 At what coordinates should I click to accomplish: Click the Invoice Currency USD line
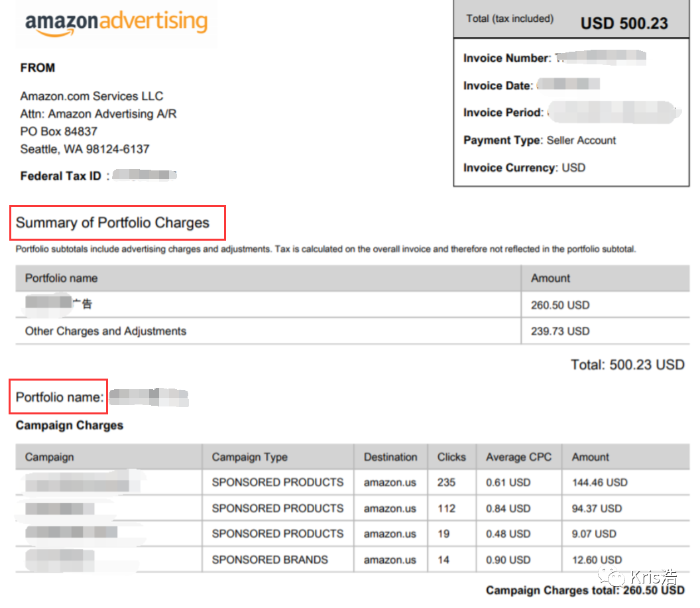tap(524, 168)
